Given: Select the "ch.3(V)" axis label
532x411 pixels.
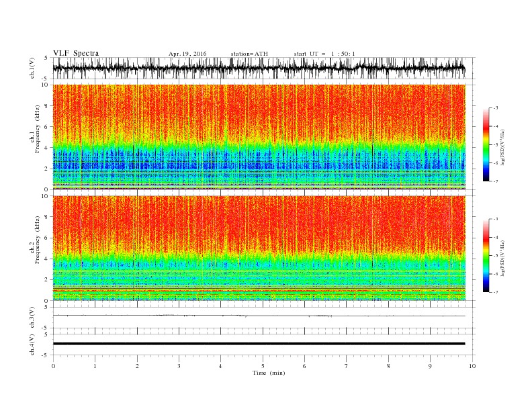Looking at the screenshot, I should tap(32, 318).
